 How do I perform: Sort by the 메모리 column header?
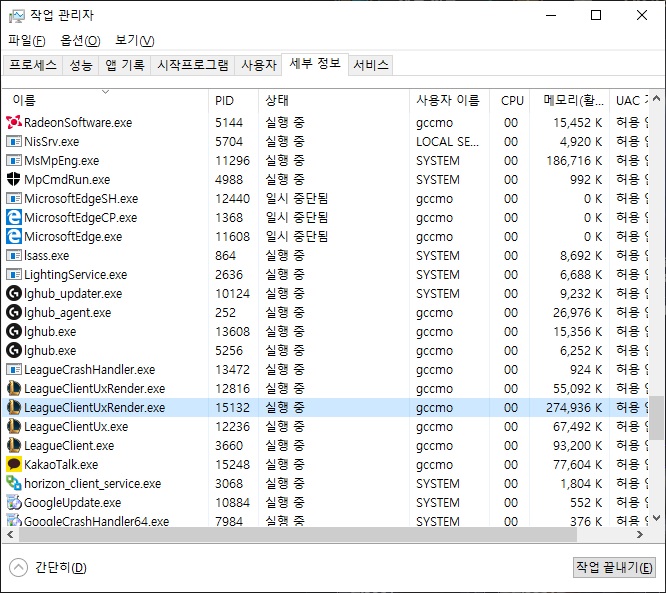pos(570,100)
